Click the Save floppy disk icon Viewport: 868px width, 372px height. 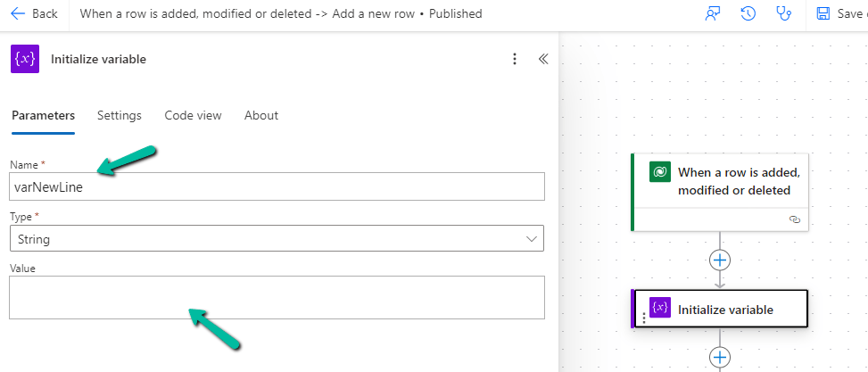click(823, 14)
